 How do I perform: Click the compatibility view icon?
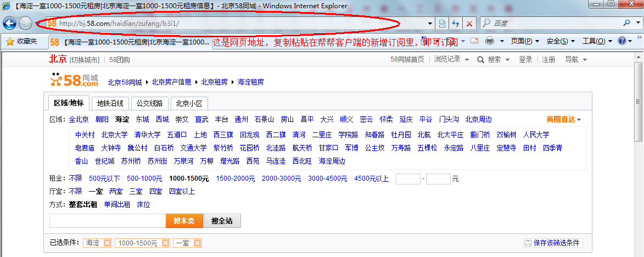coord(442,24)
